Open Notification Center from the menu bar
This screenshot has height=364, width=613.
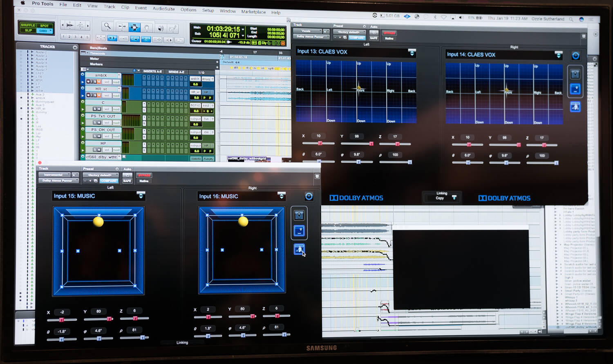pyautogui.click(x=591, y=19)
